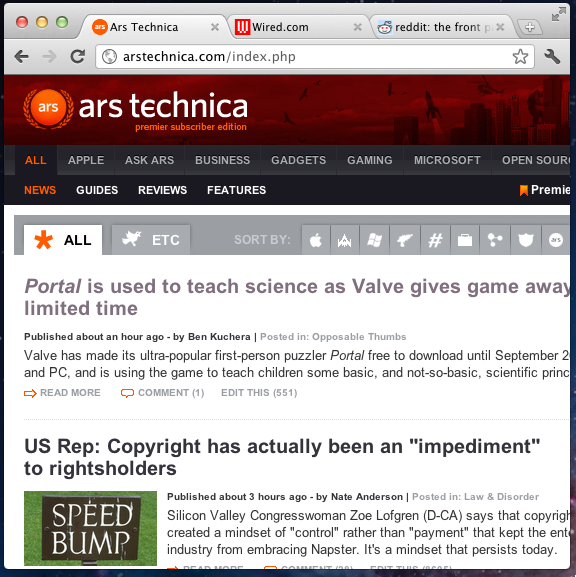Go back with the browser back arrow
Screen dimensions: 576x577
21,57
